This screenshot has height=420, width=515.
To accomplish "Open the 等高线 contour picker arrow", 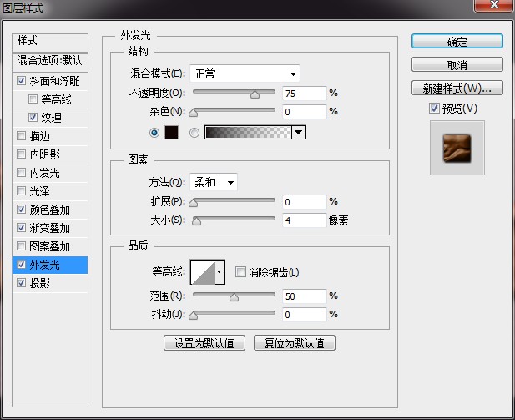I will tap(220, 271).
